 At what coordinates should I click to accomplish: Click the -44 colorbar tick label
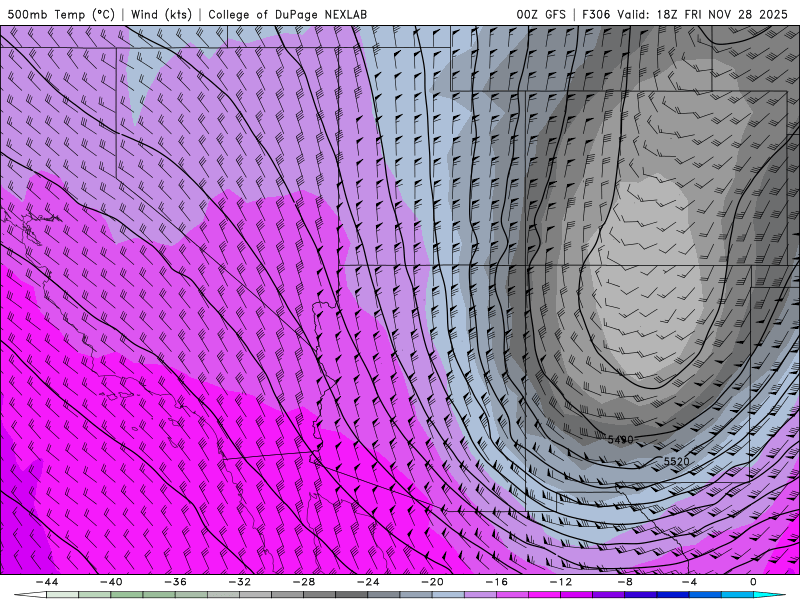pyautogui.click(x=46, y=582)
